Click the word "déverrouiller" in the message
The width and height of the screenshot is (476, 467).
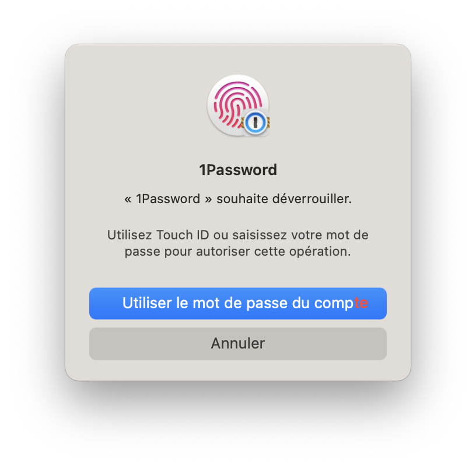[x=312, y=198]
